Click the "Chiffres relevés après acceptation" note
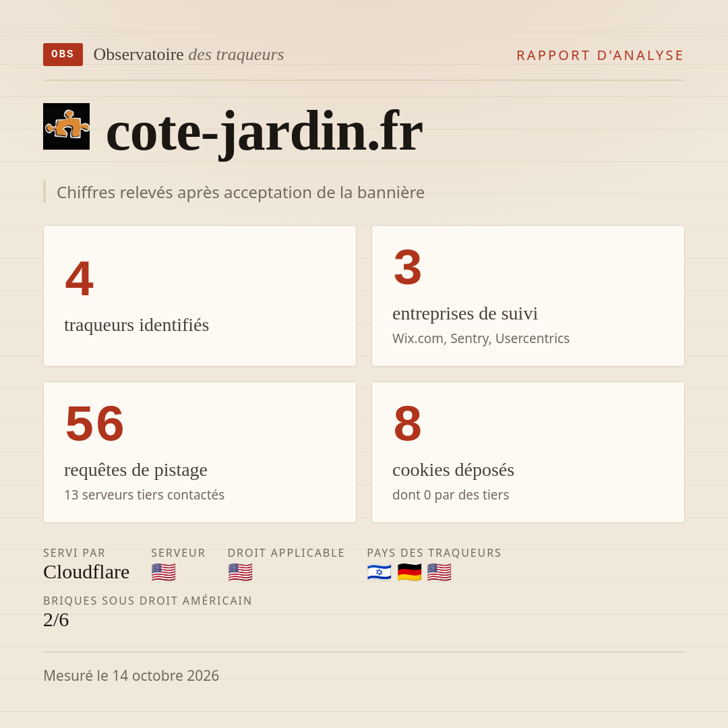This screenshot has width=728, height=728. tap(241, 192)
